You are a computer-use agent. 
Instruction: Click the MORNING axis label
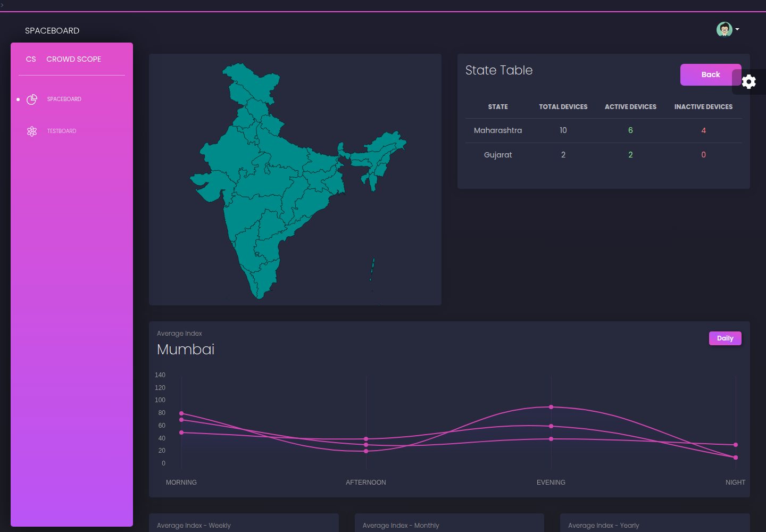tap(181, 483)
